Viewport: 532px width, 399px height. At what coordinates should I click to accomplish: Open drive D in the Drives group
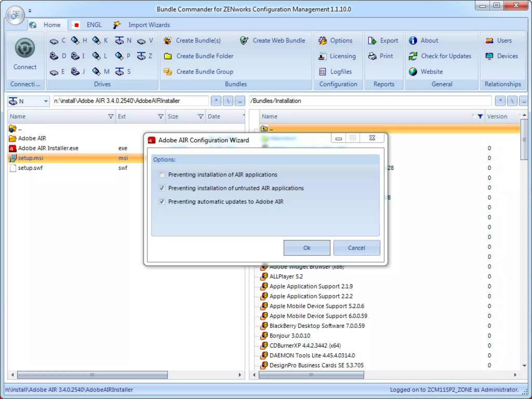click(58, 56)
